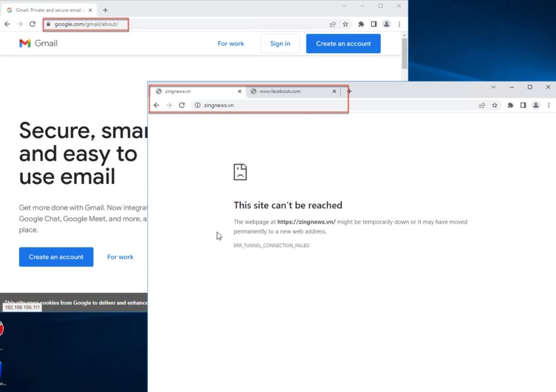
Task: Minimize the zingnews browser window
Action: pos(511,87)
